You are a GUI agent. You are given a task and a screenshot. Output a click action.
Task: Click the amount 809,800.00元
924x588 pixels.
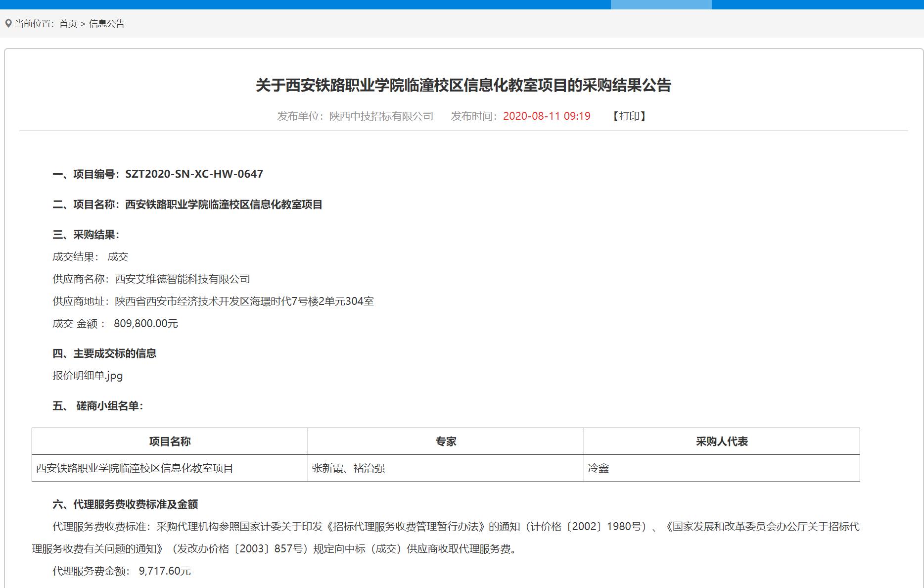[x=146, y=324]
